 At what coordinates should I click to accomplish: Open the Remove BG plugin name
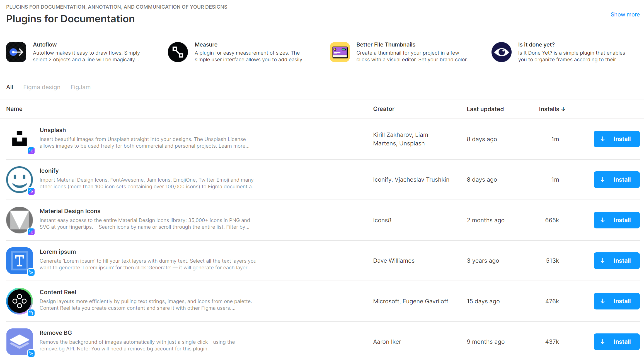(x=56, y=333)
